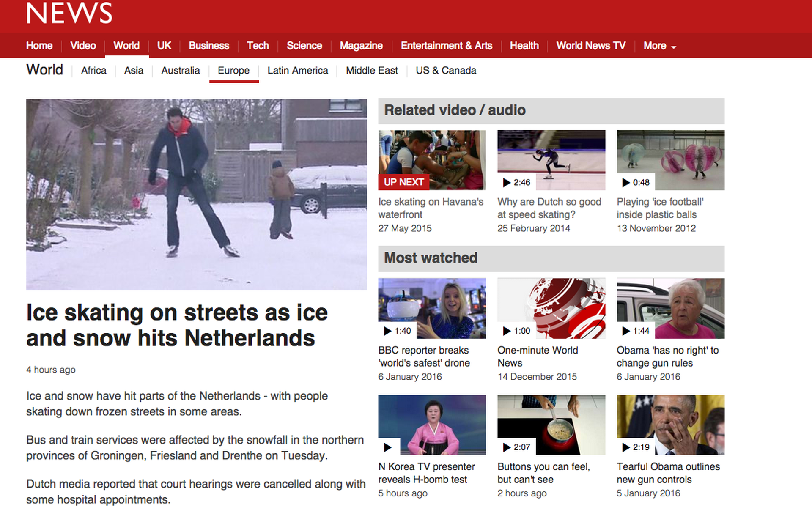Image resolution: width=812 pixels, height=507 pixels.
Task: Open 'Obama has no right to change gun rules'
Action: pyautogui.click(x=668, y=356)
